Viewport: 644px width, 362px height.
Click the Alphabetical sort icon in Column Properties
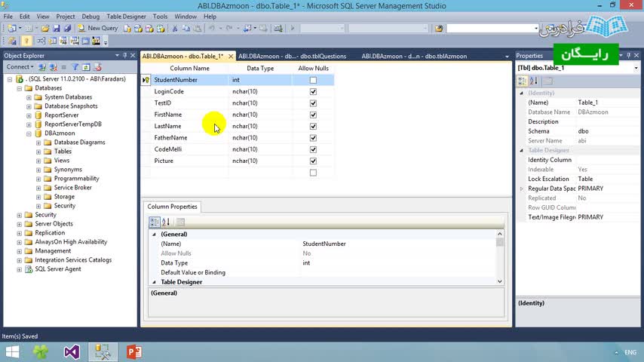(x=166, y=222)
